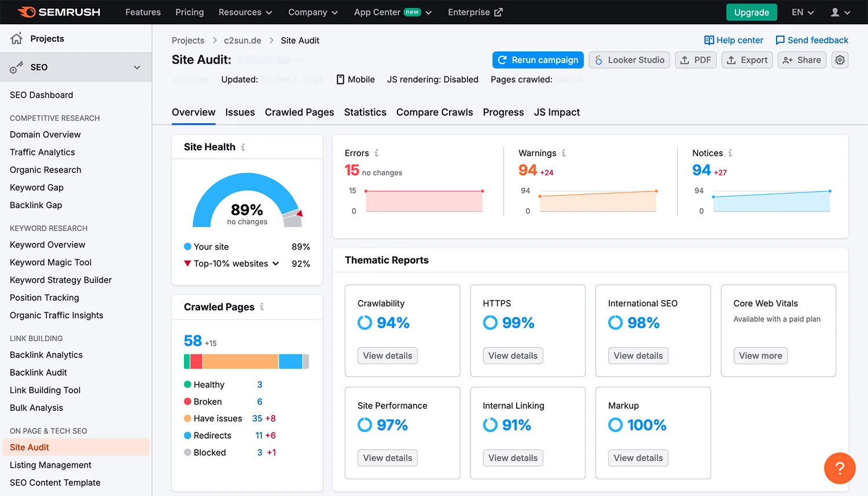Select the Overview tab
Viewport: 868px width, 496px height.
click(x=193, y=112)
